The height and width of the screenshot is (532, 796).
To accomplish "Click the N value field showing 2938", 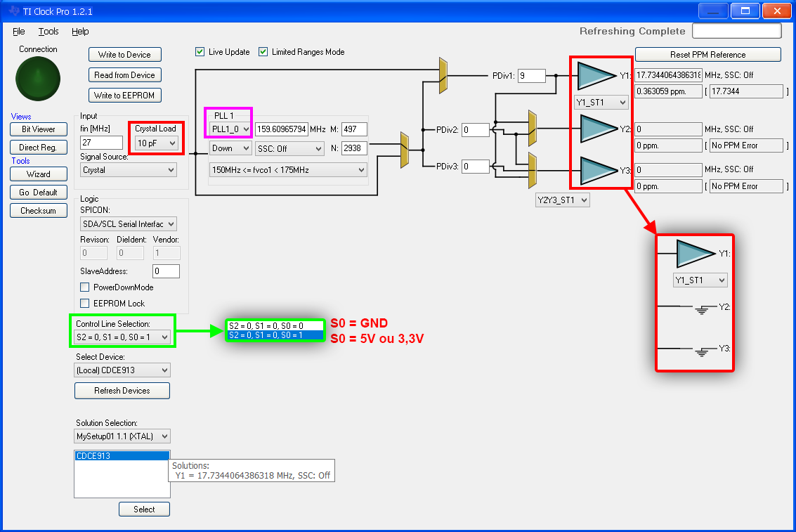I will pyautogui.click(x=354, y=148).
